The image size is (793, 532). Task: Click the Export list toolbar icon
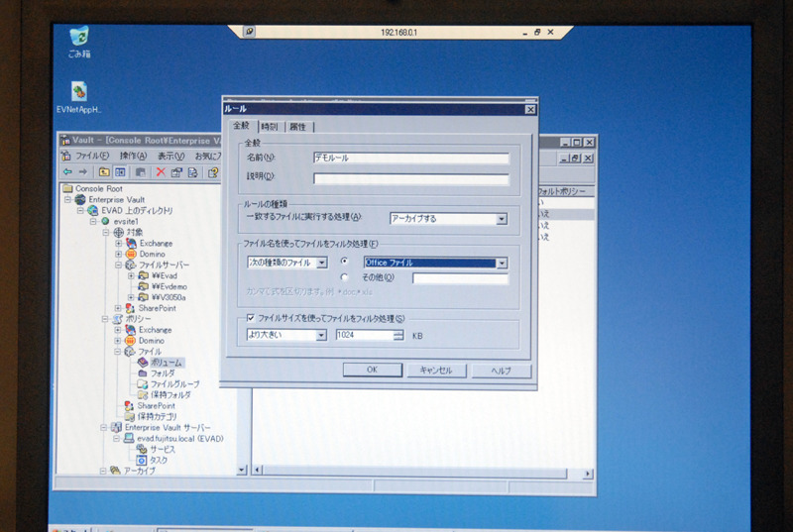tap(192, 172)
